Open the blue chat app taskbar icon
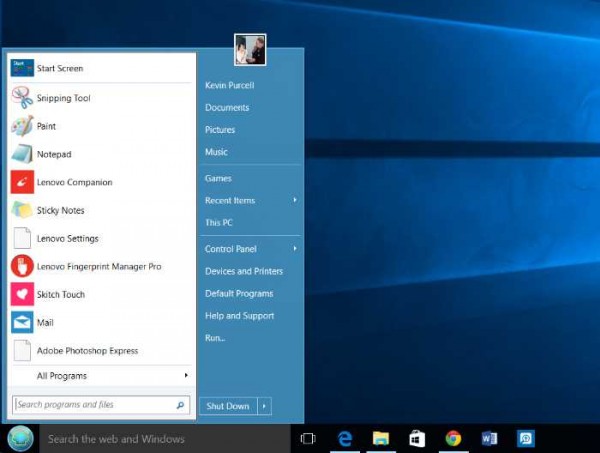 tap(526, 438)
